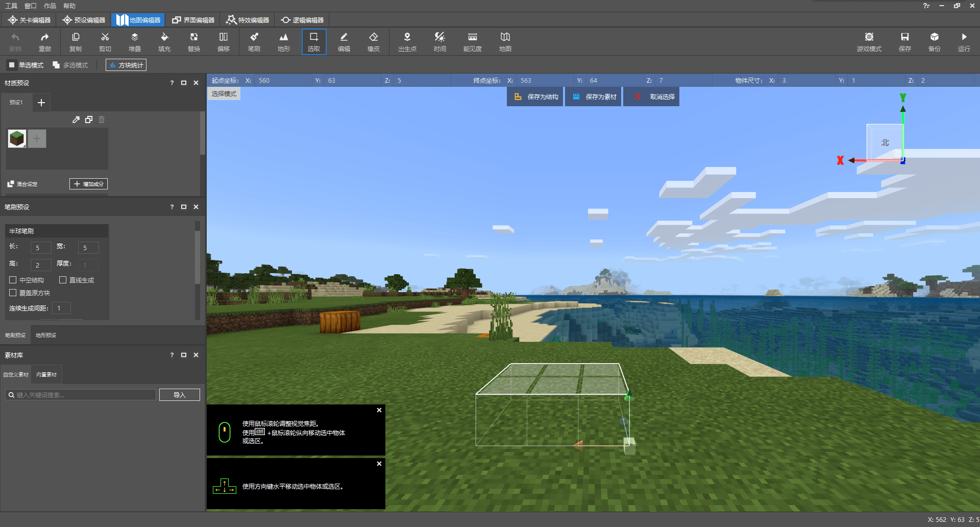This screenshot has height=527, width=980.
Task: Select the Replace (替换) tool
Action: tap(194, 41)
